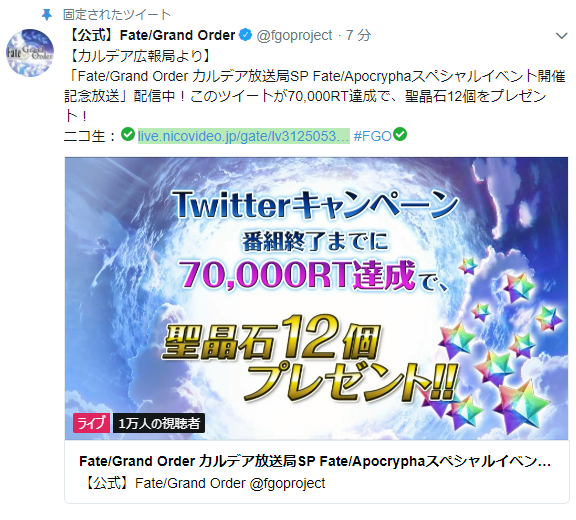
Task: Click the 7 分 tweet timestamp
Action: [358, 35]
